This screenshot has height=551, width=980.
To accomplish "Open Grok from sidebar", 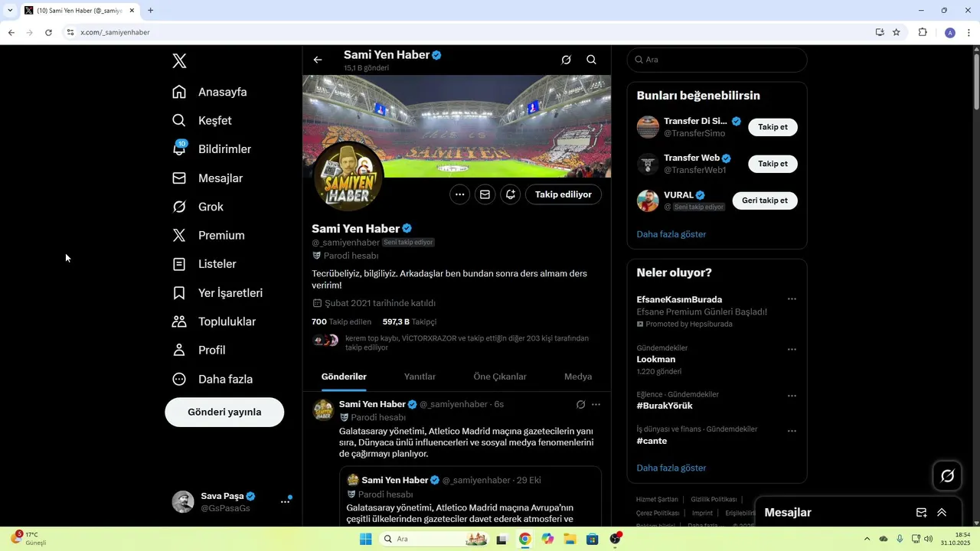I will pyautogui.click(x=198, y=207).
